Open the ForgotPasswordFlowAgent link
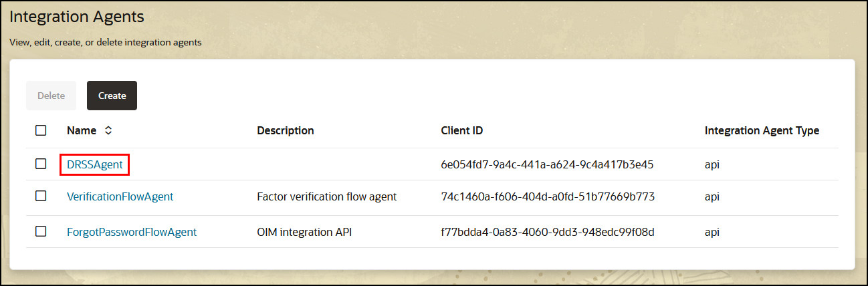 point(132,232)
